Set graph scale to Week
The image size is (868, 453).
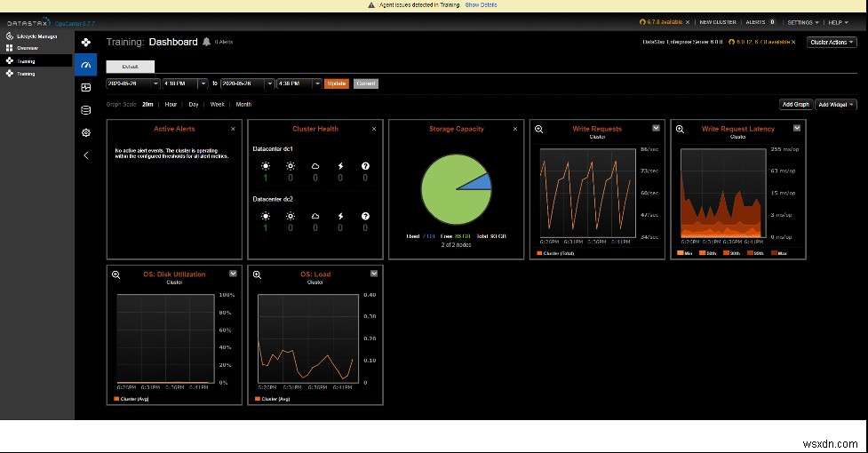click(x=218, y=105)
